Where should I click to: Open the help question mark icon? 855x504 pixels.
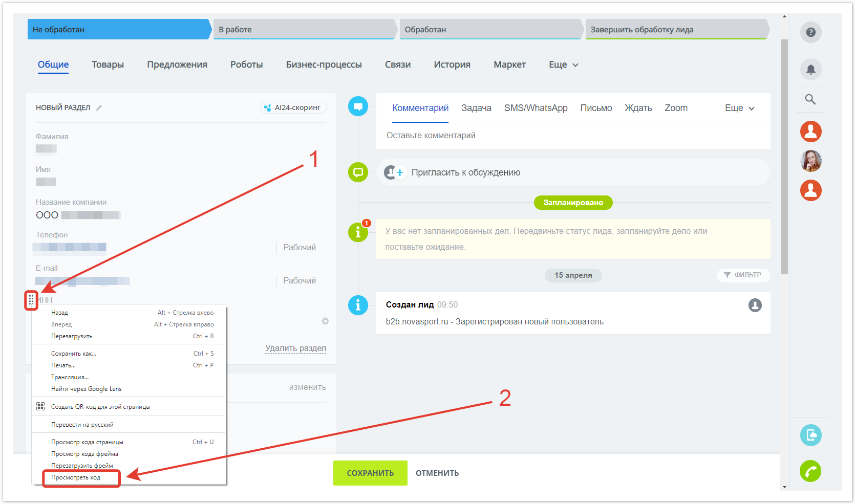pyautogui.click(x=810, y=32)
